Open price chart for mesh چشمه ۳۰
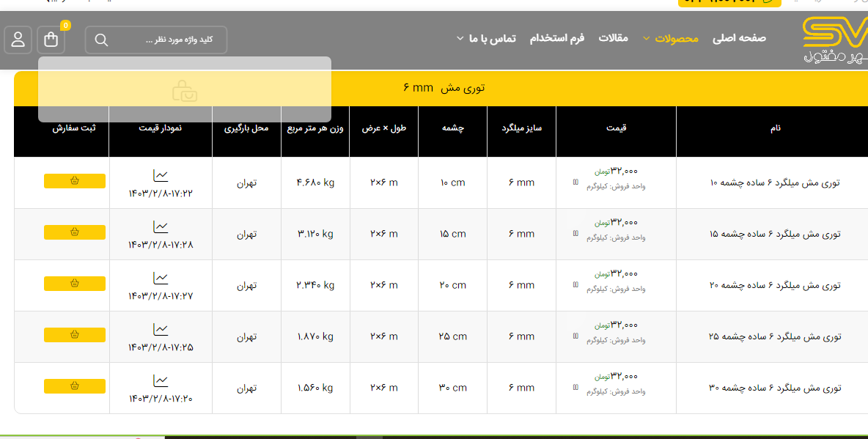 (x=161, y=380)
